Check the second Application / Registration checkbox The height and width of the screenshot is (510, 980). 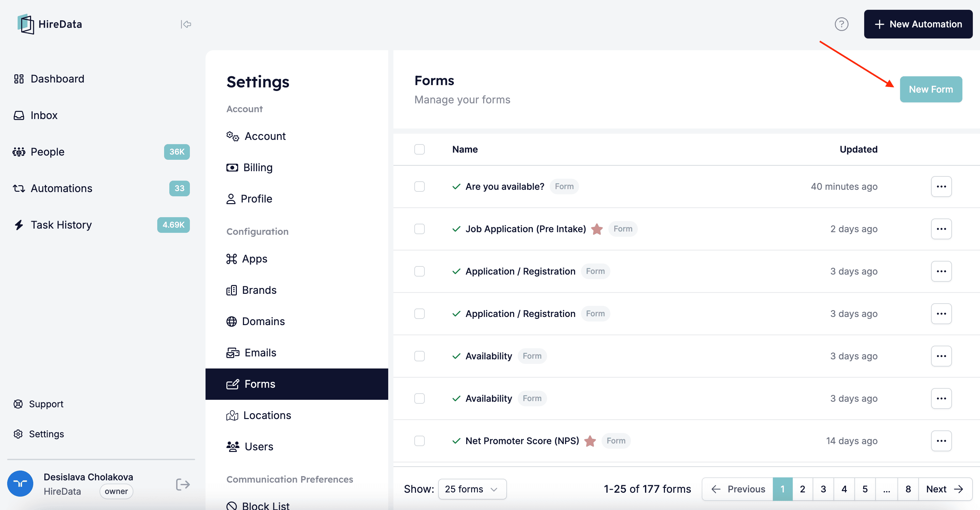[x=419, y=314]
